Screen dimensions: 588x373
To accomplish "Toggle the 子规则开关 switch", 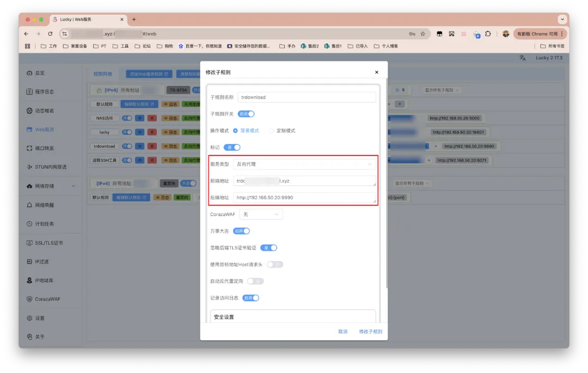I will (246, 114).
